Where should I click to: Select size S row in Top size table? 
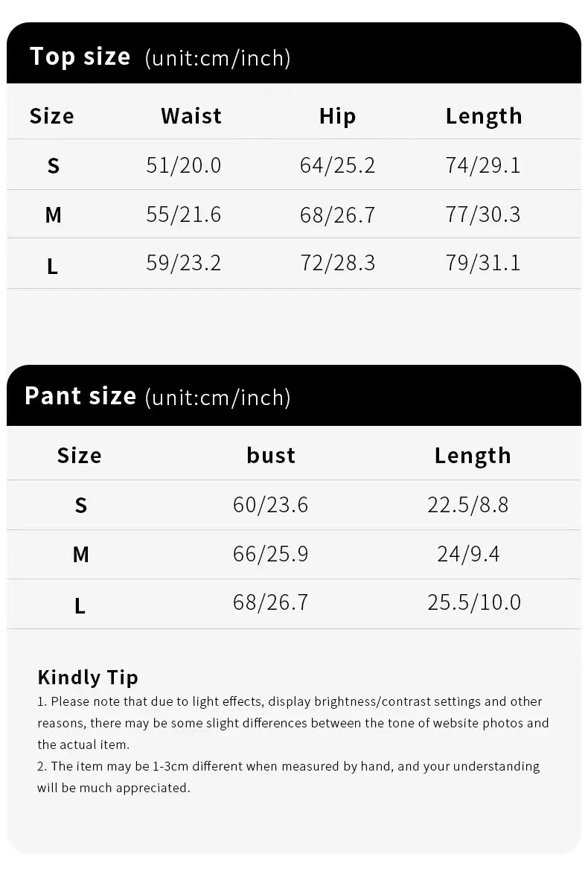(294, 165)
